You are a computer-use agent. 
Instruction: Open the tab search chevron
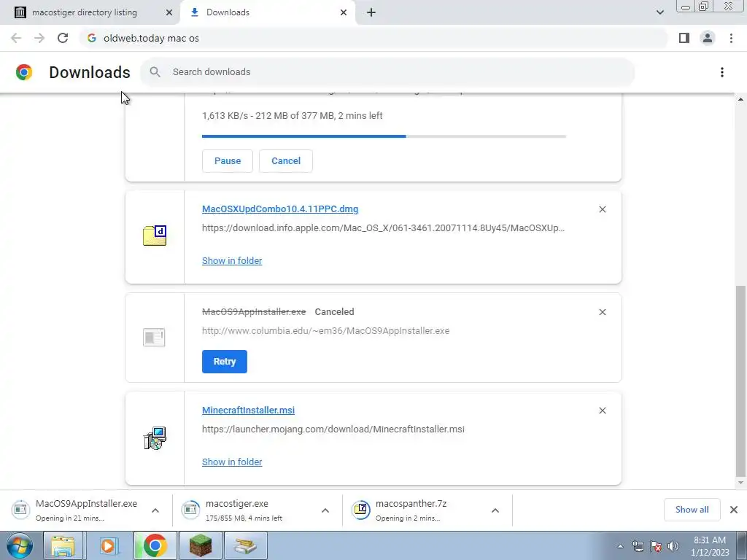tap(659, 12)
